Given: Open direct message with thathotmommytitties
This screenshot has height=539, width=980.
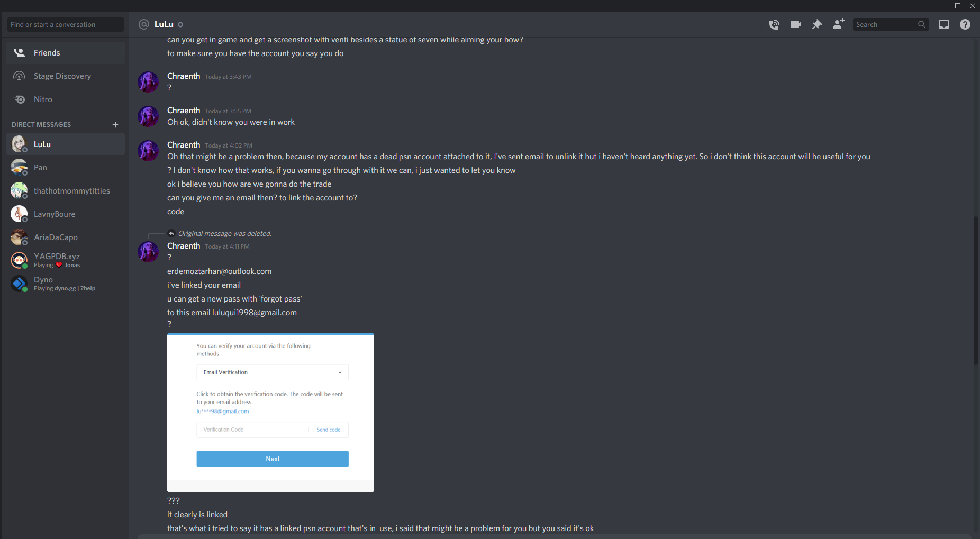Looking at the screenshot, I should [x=66, y=191].
